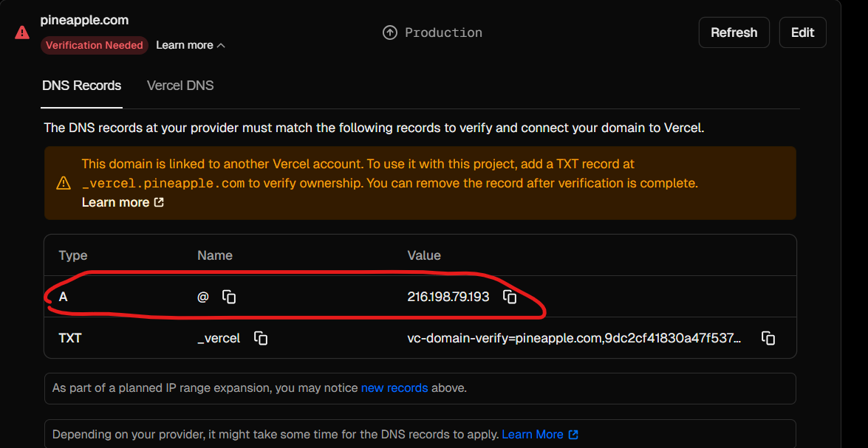The width and height of the screenshot is (868, 448).
Task: Click the Verification Needed badge
Action: pos(94,45)
